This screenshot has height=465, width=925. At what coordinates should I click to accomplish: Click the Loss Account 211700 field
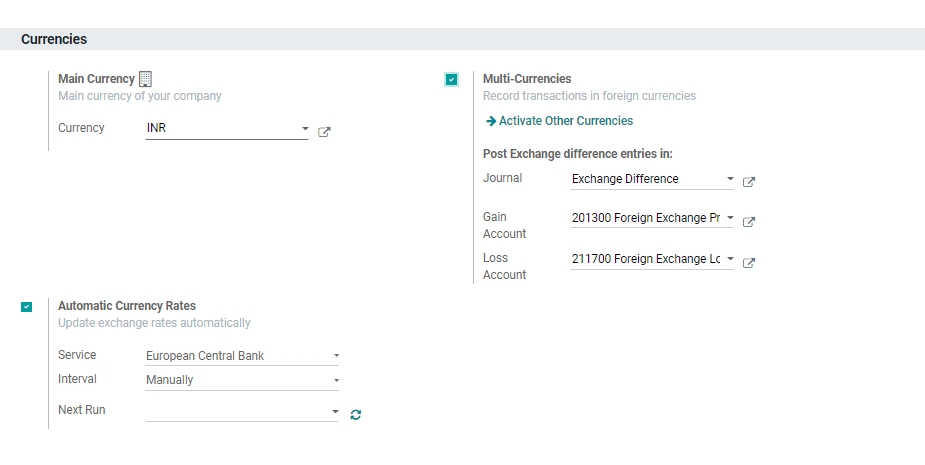click(645, 259)
